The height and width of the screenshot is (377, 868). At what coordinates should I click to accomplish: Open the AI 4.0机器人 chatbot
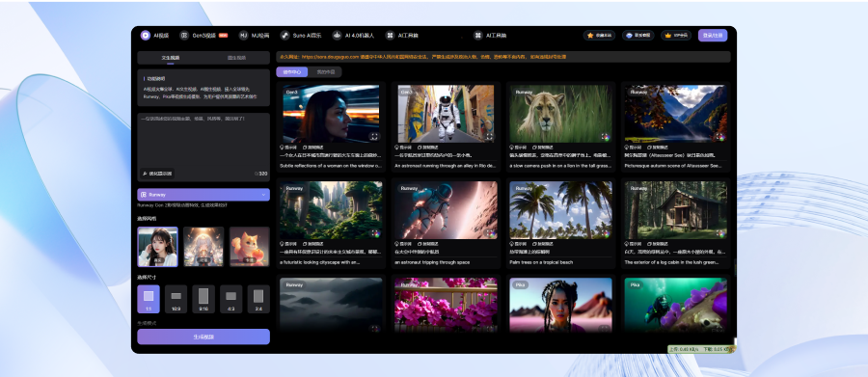tap(353, 36)
